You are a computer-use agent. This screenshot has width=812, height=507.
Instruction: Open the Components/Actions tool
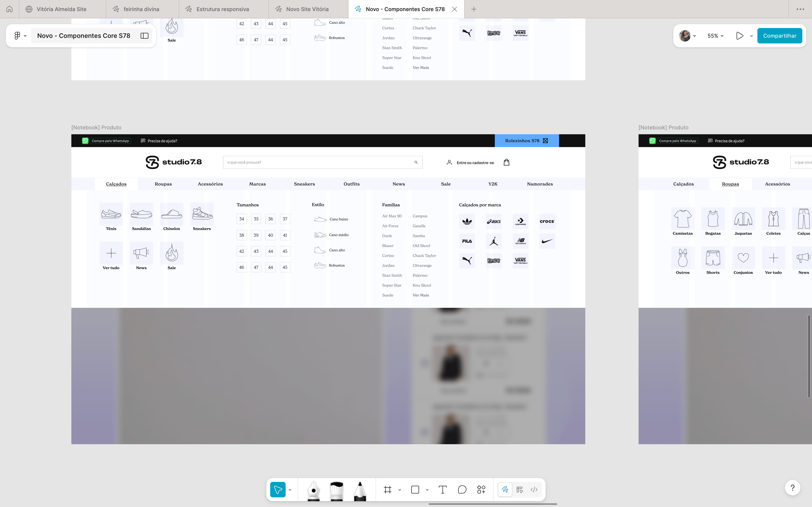[481, 490]
